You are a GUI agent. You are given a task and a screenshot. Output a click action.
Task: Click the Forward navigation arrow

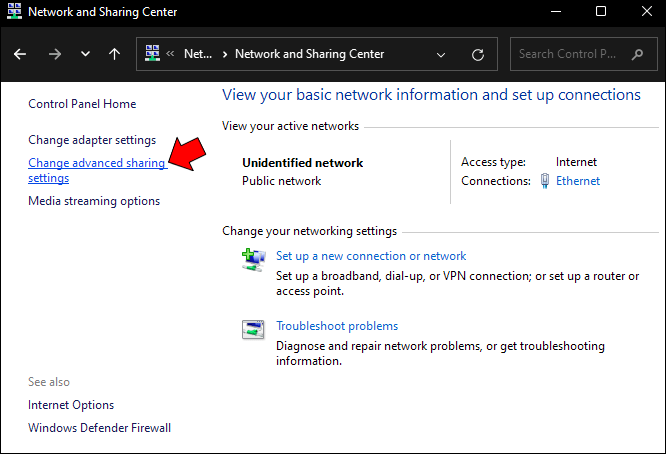(54, 54)
